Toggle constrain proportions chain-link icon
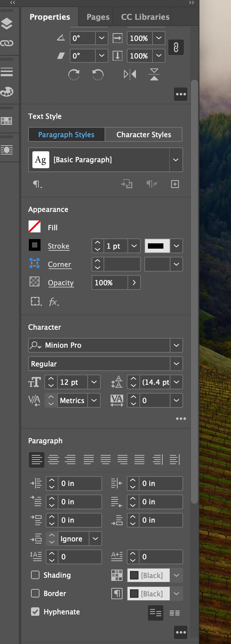 pos(176,47)
